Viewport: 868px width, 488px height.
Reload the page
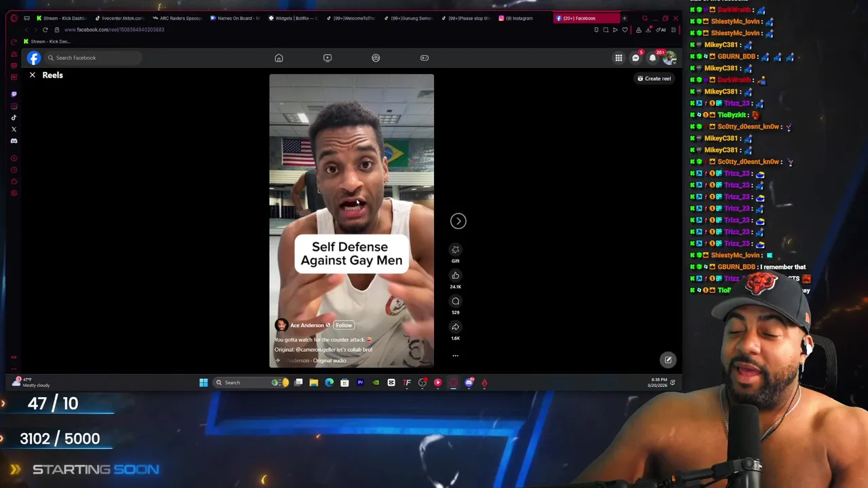click(45, 30)
